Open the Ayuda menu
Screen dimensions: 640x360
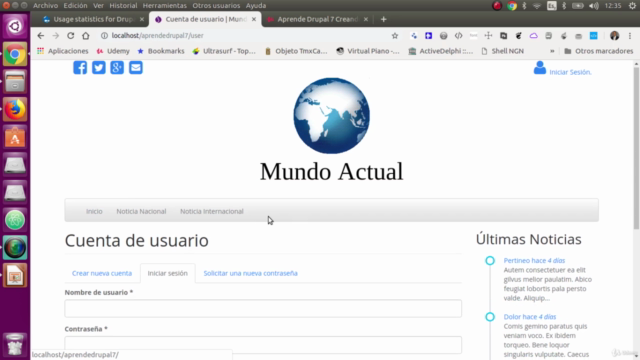256,6
